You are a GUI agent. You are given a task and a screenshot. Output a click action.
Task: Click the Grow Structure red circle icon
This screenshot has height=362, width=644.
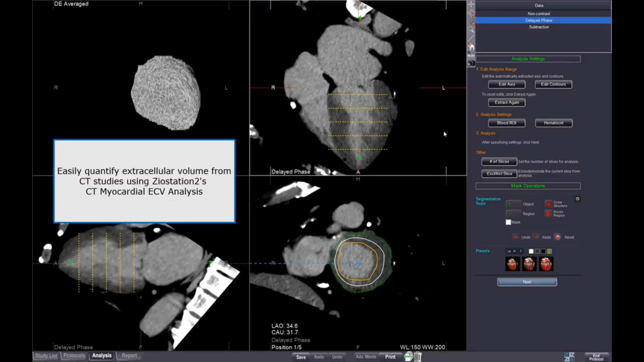(x=548, y=204)
